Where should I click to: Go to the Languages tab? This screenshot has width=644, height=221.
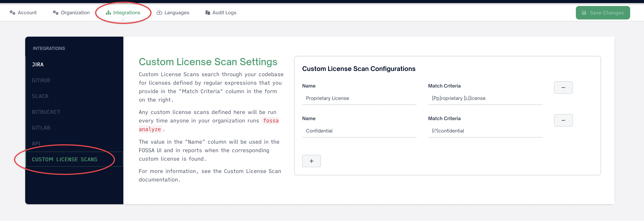[x=173, y=13]
